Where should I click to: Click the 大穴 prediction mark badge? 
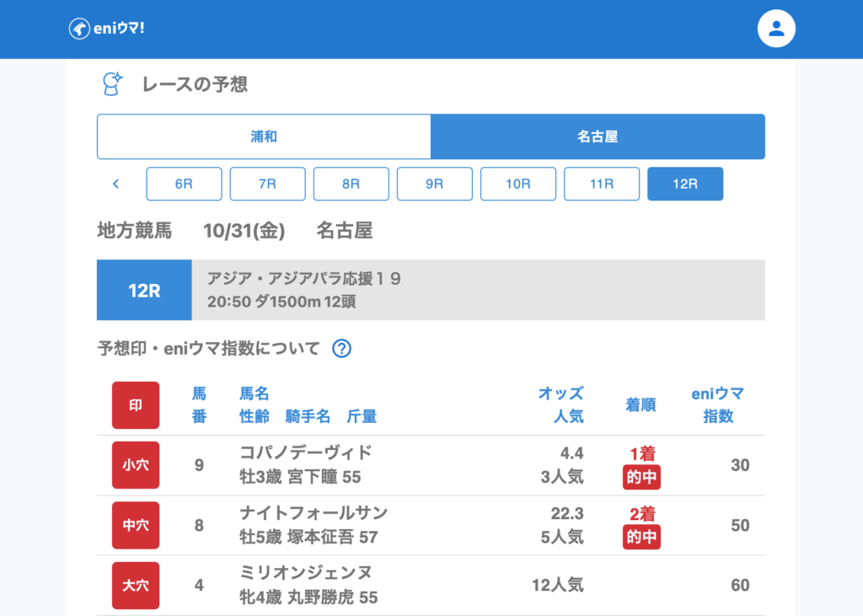(x=136, y=585)
